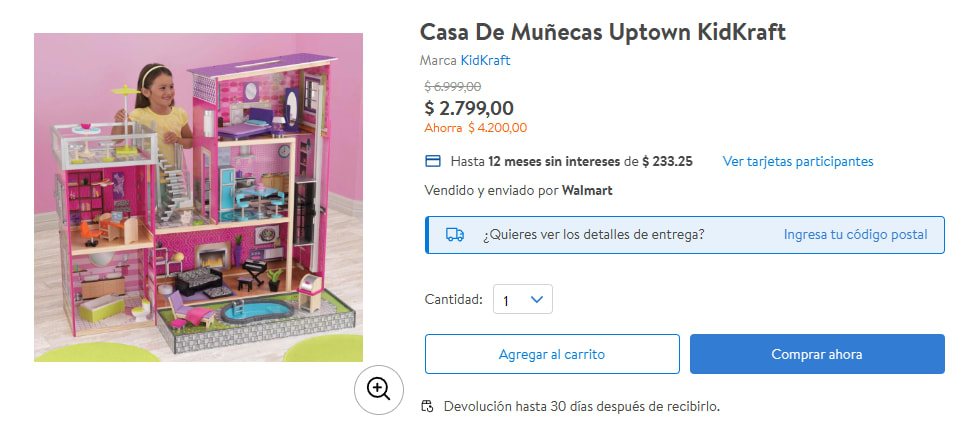Click the return policy calendar icon
The image size is (955, 441).
pos(428,406)
